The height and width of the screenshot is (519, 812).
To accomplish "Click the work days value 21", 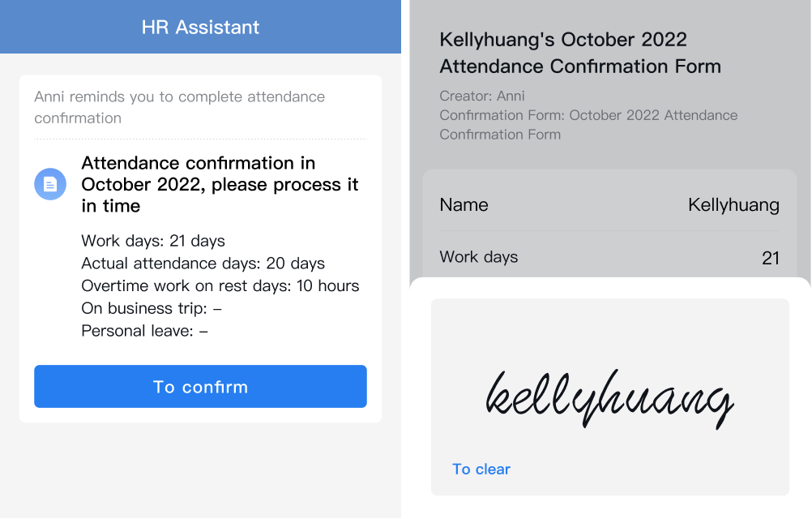I will [771, 257].
